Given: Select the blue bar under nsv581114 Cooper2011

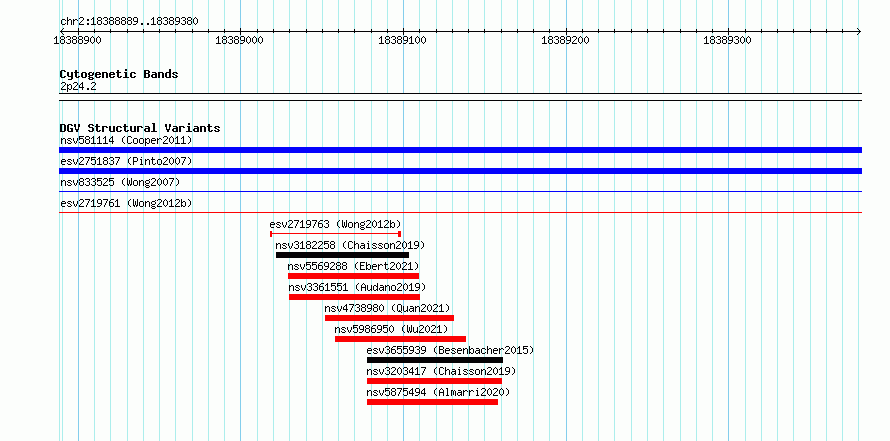Looking at the screenshot, I should pyautogui.click(x=460, y=150).
